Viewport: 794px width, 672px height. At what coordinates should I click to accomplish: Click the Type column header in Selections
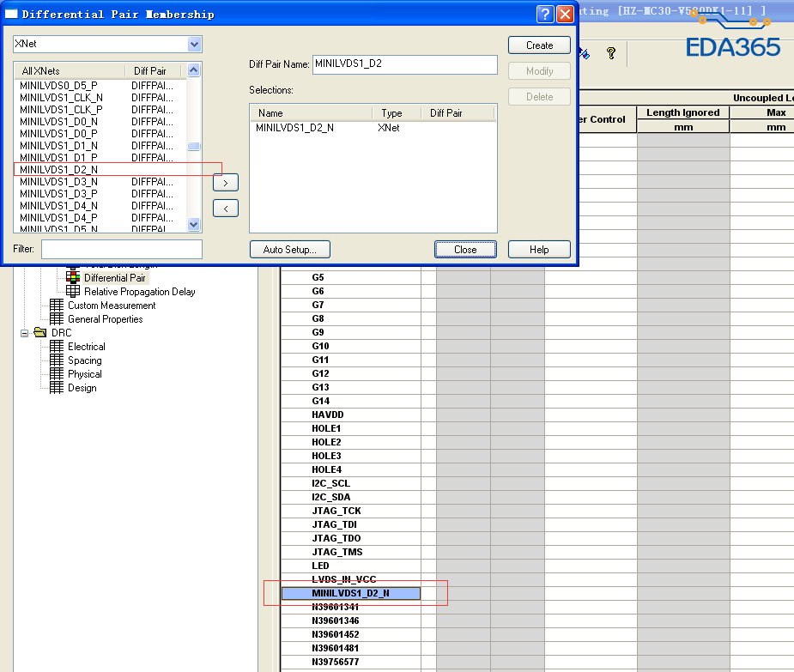(x=397, y=113)
